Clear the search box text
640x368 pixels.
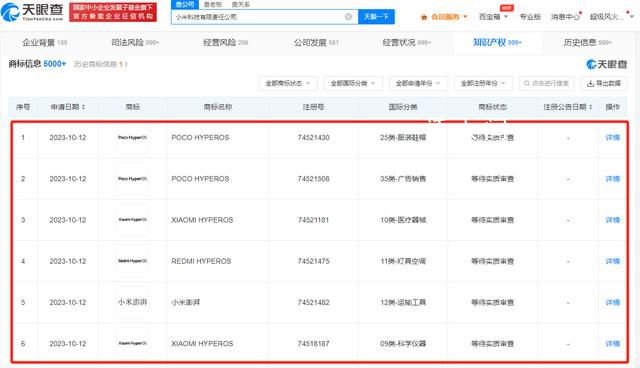pyautogui.click(x=348, y=17)
